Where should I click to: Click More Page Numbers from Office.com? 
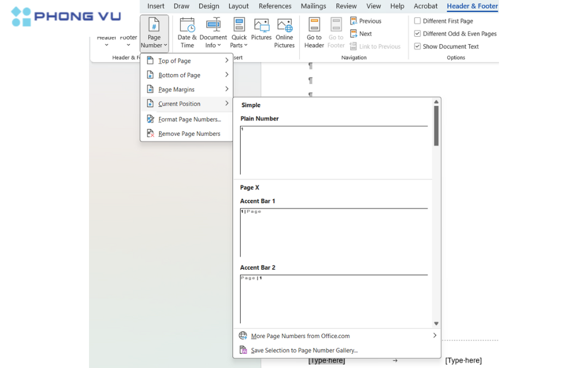click(x=300, y=336)
